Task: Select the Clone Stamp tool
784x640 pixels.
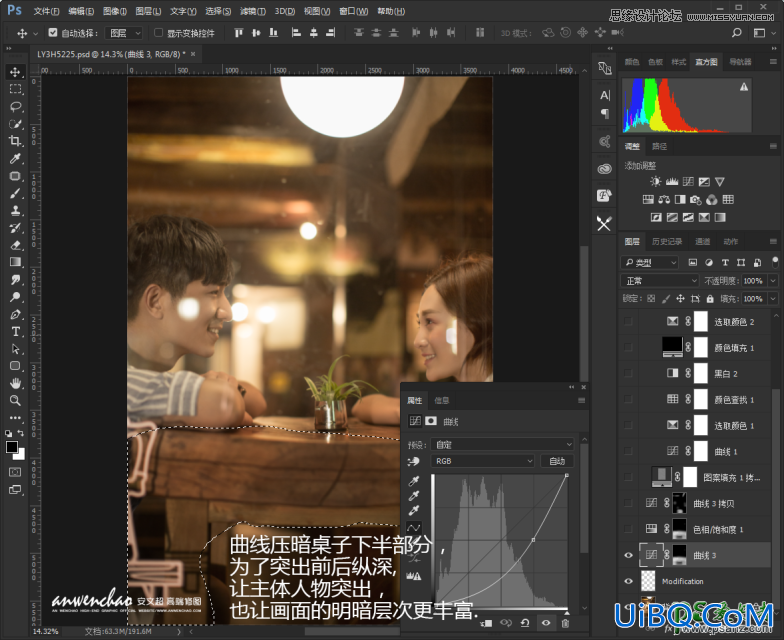Action: point(15,210)
